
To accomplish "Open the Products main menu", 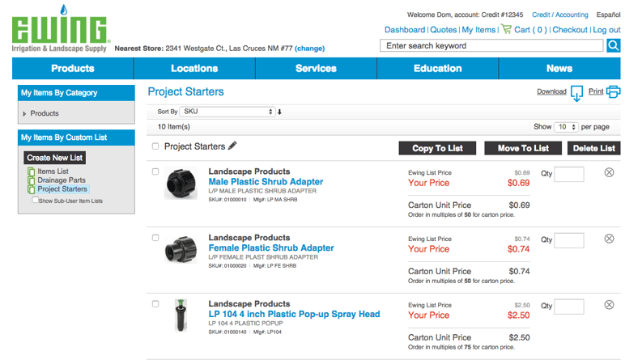I will click(x=73, y=68).
